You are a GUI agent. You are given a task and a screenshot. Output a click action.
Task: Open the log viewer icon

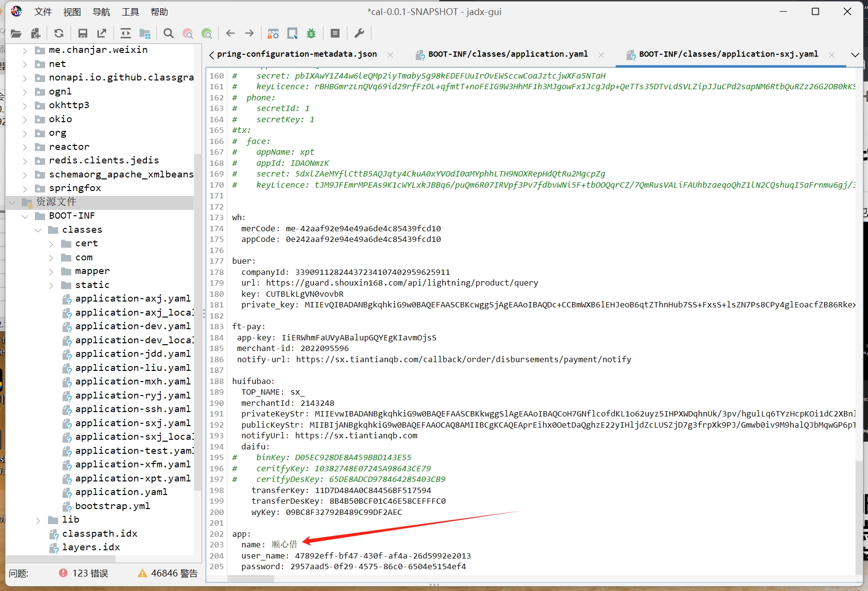tap(335, 33)
